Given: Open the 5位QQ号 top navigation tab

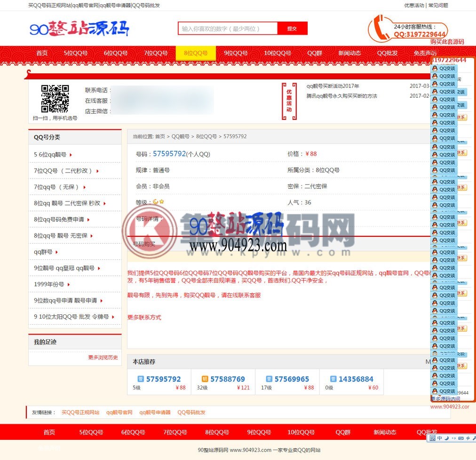Looking at the screenshot, I should pos(76,53).
